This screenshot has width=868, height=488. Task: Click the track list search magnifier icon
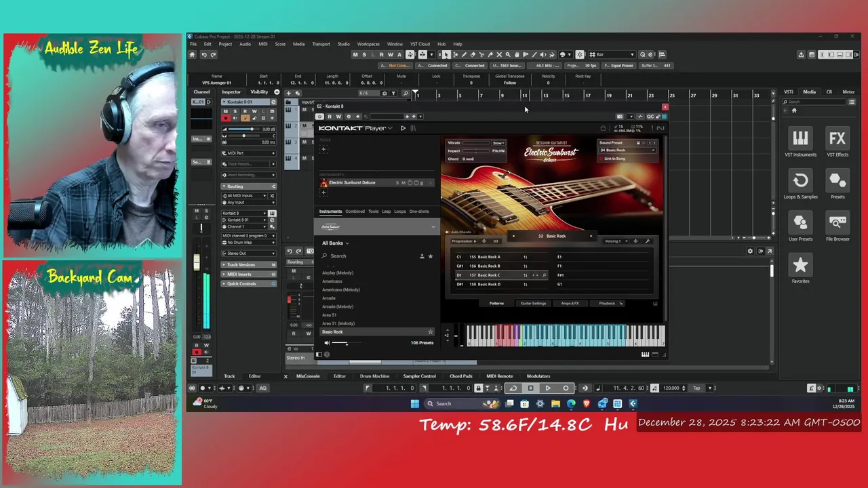pyautogui.click(x=406, y=94)
